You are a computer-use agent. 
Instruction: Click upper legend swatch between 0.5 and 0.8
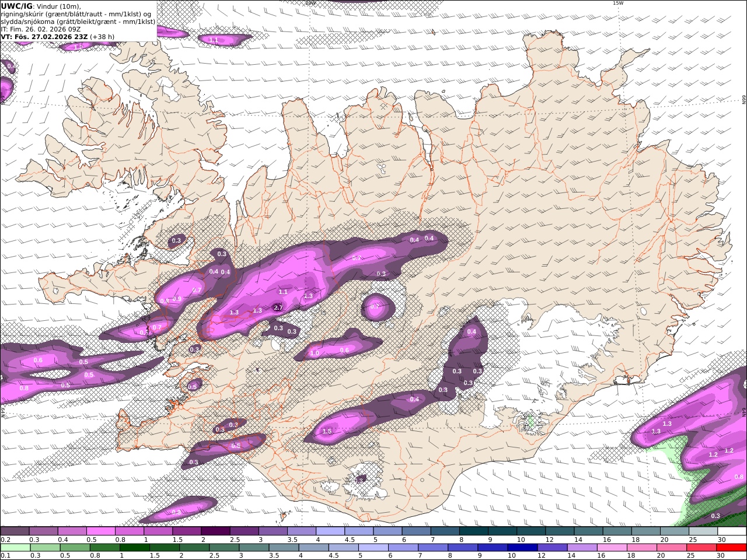pos(100,531)
